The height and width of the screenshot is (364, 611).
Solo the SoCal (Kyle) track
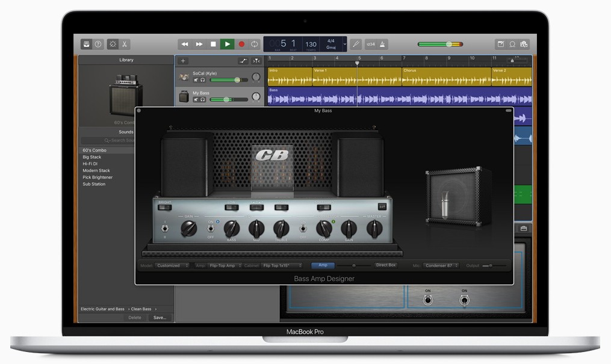[x=203, y=80]
